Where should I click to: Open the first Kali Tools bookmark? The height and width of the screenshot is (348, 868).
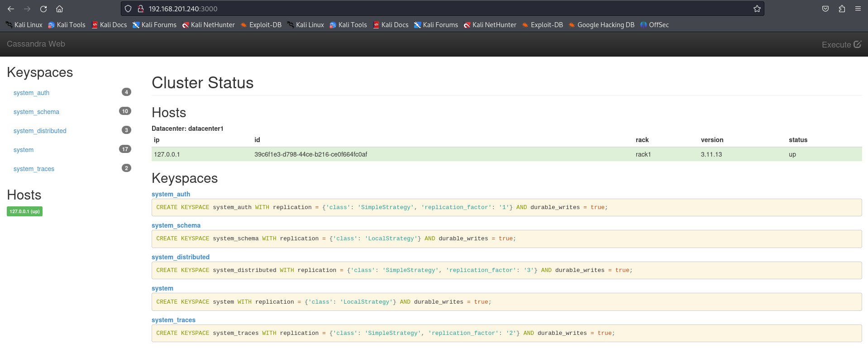[67, 25]
